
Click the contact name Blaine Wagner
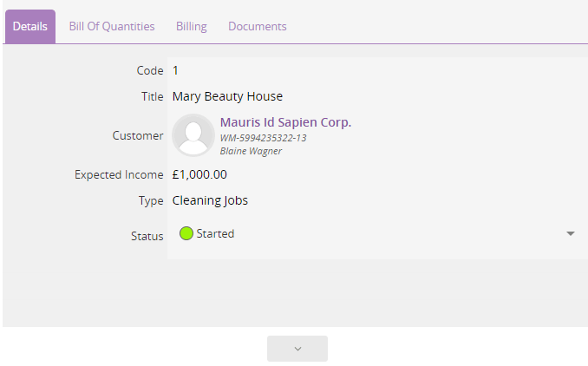tap(251, 151)
